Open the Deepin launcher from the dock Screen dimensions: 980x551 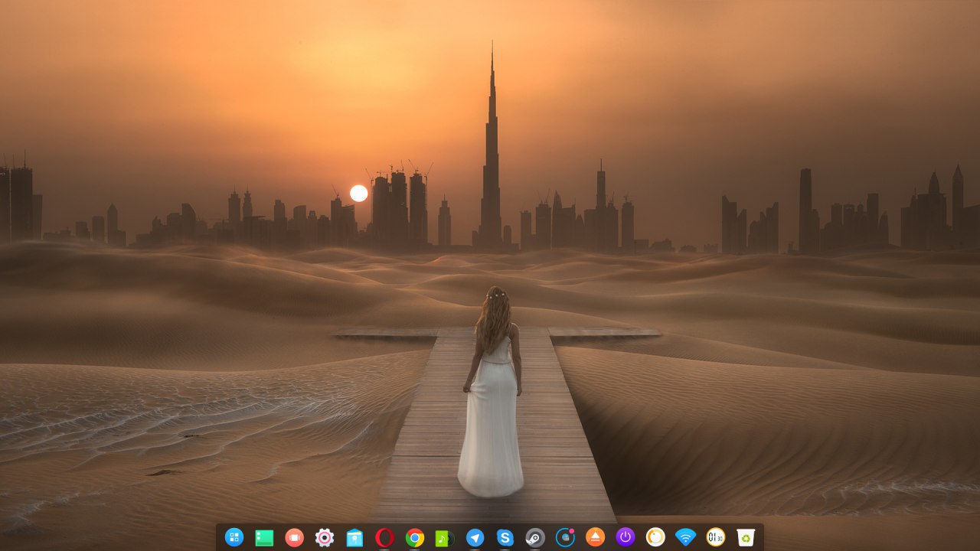tap(234, 537)
